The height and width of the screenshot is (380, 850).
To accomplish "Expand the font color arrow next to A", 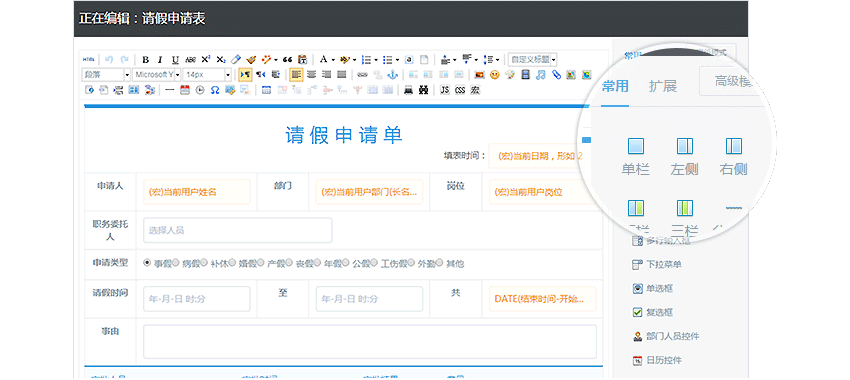I will point(333,60).
